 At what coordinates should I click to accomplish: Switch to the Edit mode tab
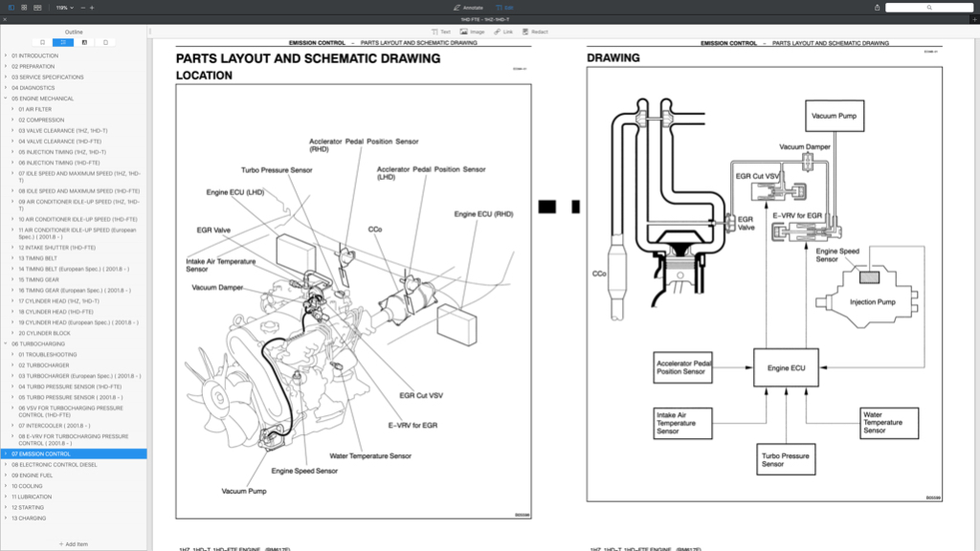[504, 8]
